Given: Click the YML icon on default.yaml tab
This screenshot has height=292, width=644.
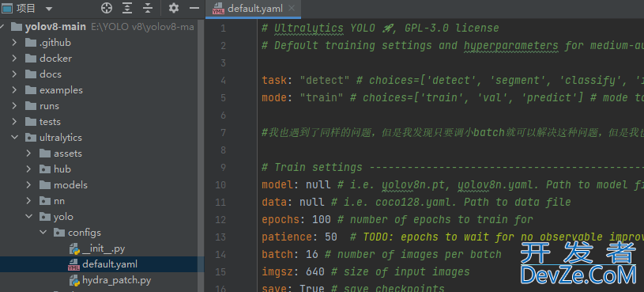Looking at the screenshot, I should pyautogui.click(x=218, y=9).
